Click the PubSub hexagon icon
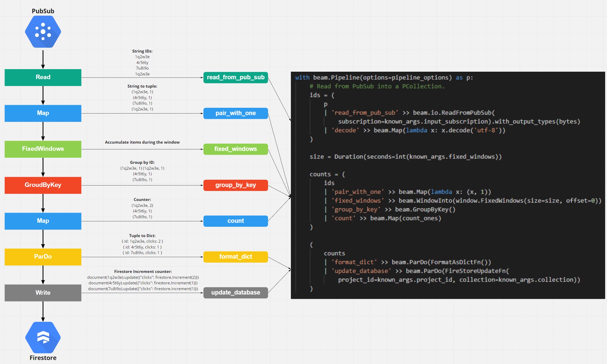 pos(43,32)
